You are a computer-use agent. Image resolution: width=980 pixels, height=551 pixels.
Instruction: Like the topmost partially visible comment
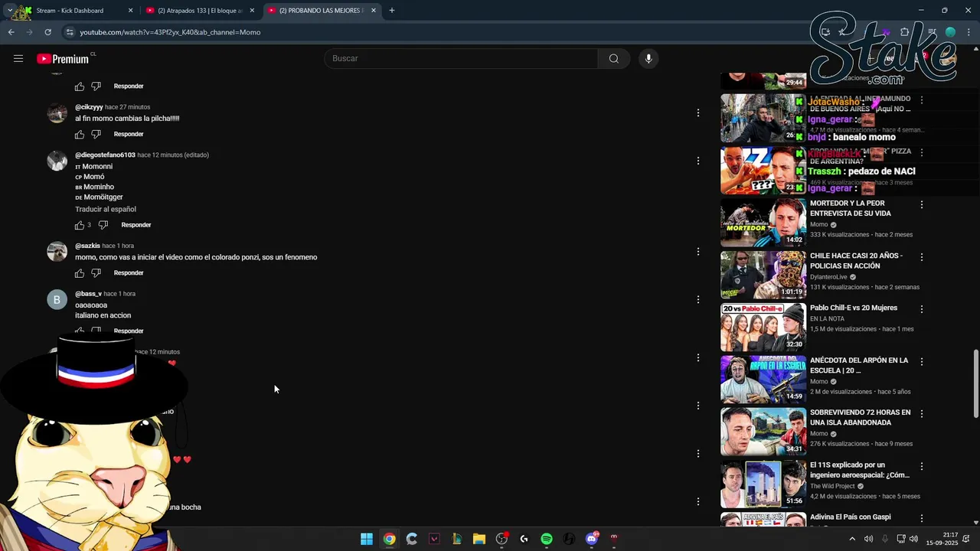[80, 86]
